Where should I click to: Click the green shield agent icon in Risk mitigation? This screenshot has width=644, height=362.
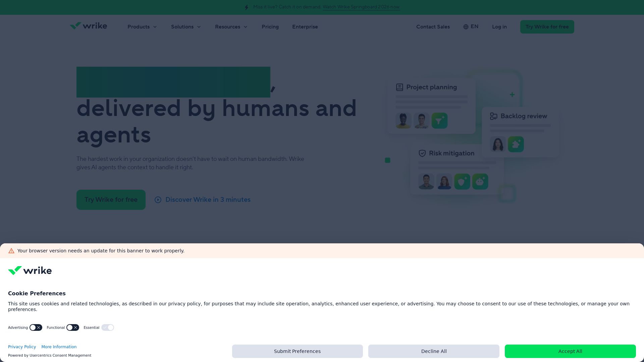462,182
